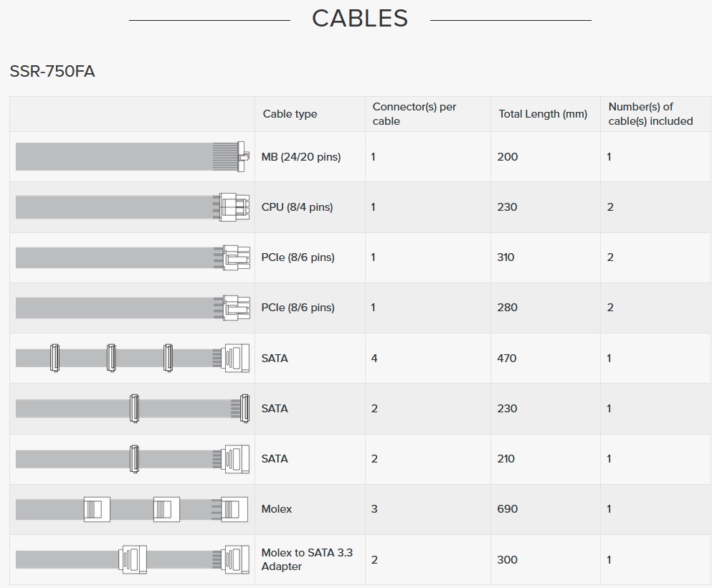Screen dimensions: 712x588
Task: Click the Molex to SATA adapter image
Action: 133,559
